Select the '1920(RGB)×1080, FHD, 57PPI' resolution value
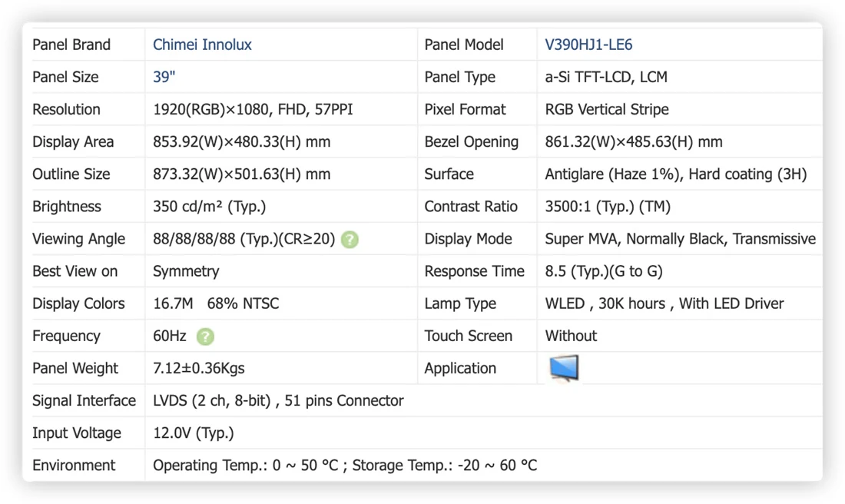The image size is (845, 504). coord(253,109)
